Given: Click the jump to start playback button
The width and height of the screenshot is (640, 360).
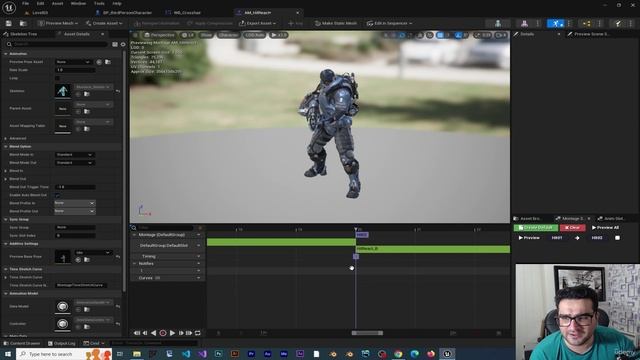Looking at the screenshot, I should [137, 333].
